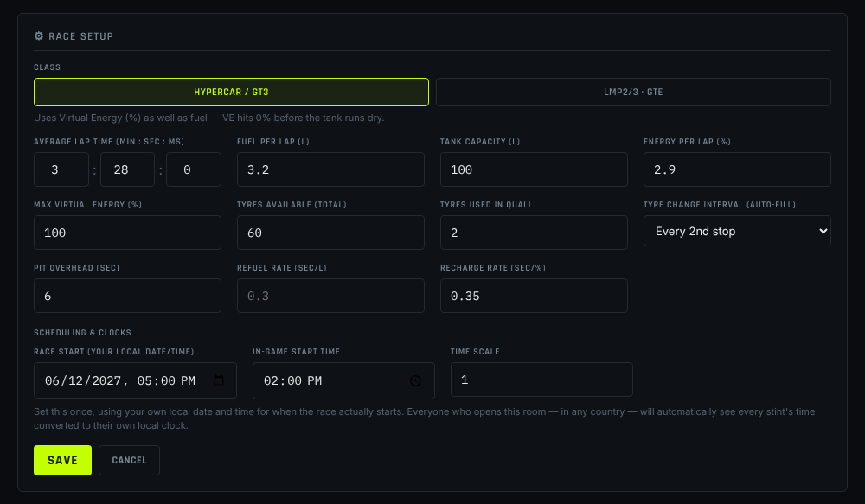
Task: Change the Energy Per Lap value
Action: coord(737,169)
